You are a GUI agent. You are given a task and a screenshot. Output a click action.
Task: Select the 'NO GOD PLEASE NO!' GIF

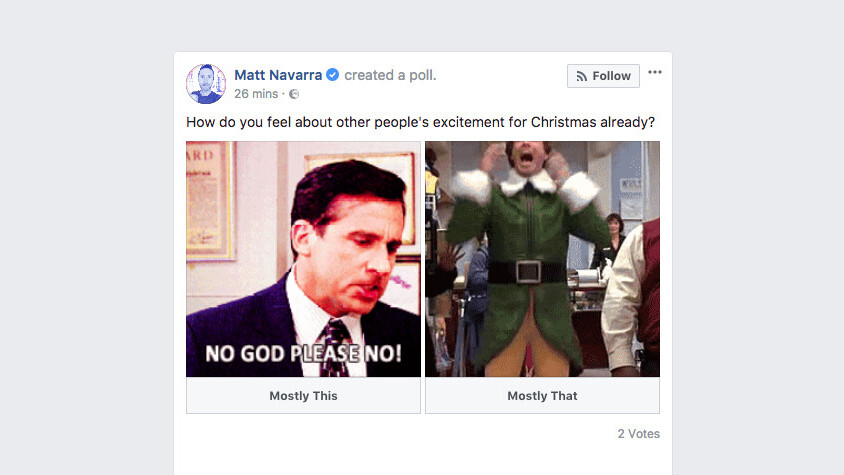(303, 258)
